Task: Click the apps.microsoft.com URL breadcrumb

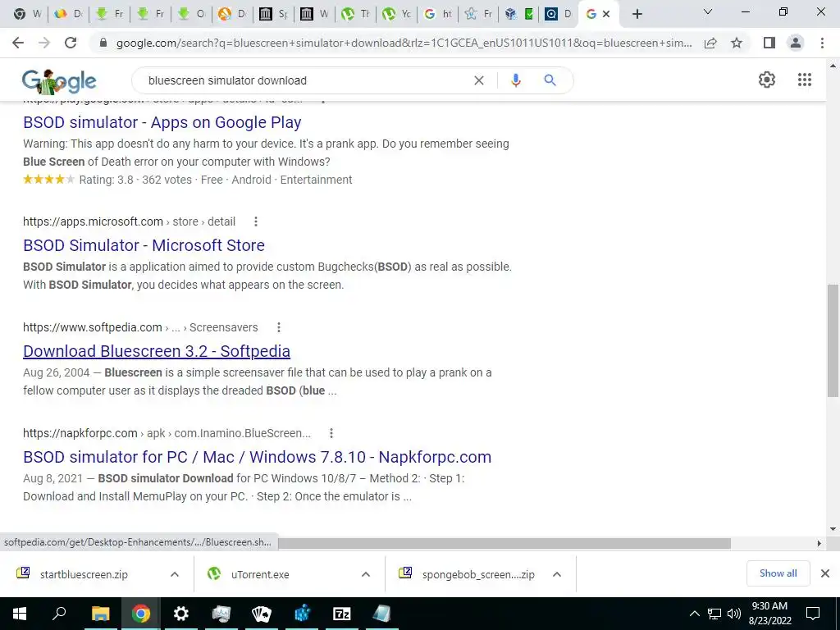Action: pyautogui.click(x=129, y=221)
